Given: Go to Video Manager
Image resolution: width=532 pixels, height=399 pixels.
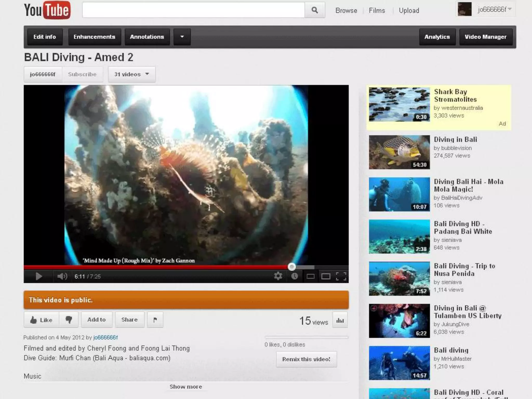Looking at the screenshot, I should click(486, 37).
